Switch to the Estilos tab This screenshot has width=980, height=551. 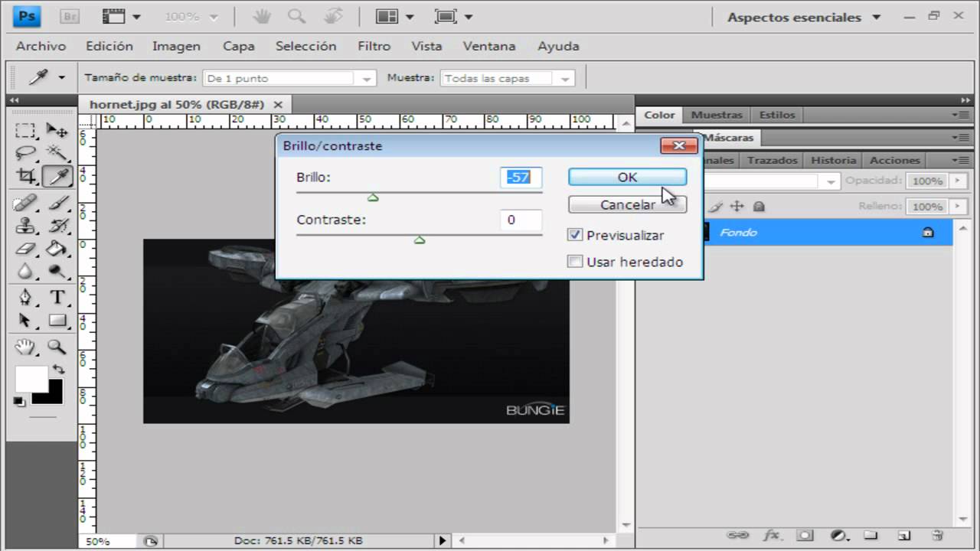777,115
